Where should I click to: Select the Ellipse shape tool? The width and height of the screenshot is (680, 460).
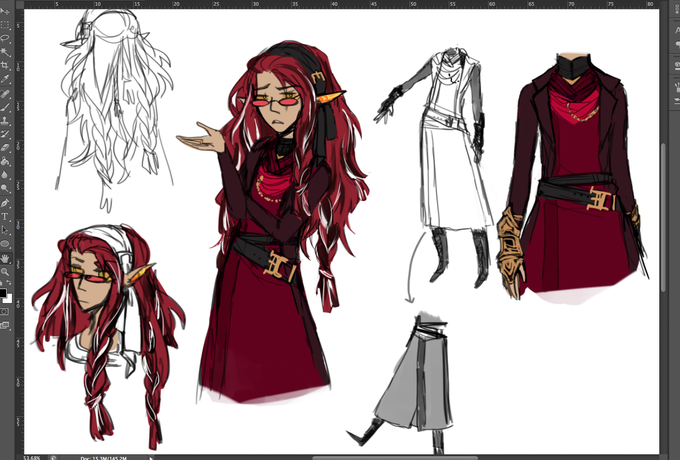[5, 243]
